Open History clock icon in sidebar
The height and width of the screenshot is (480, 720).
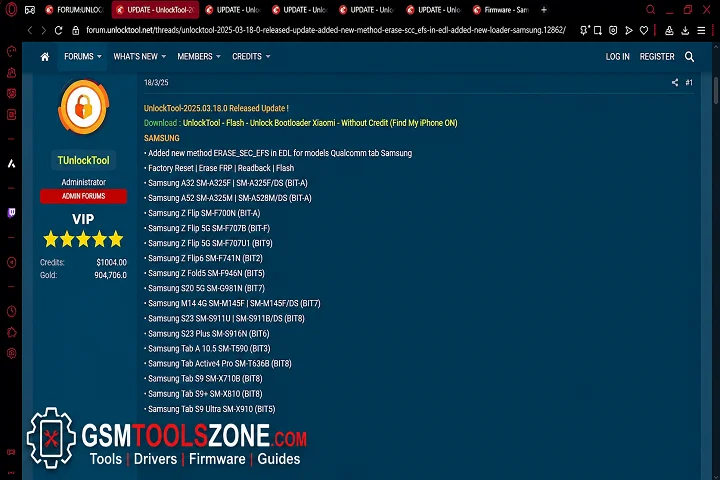pyautogui.click(x=11, y=311)
